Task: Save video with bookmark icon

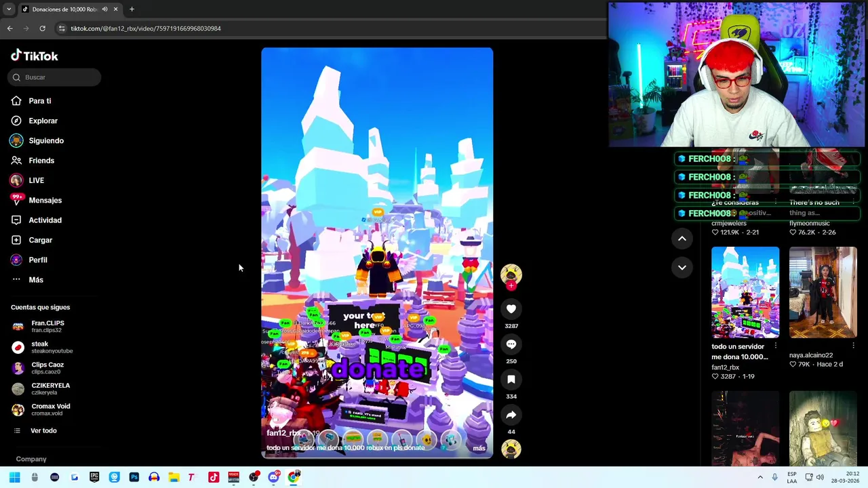Action: point(511,380)
